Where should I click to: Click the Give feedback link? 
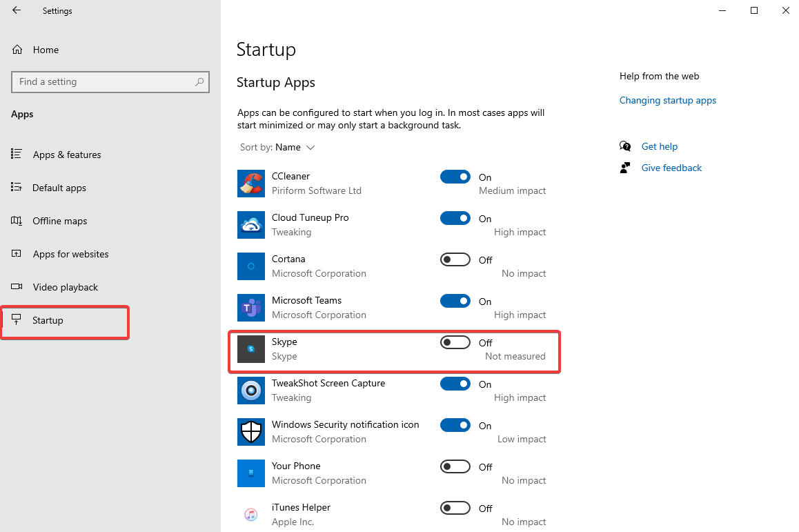point(671,168)
